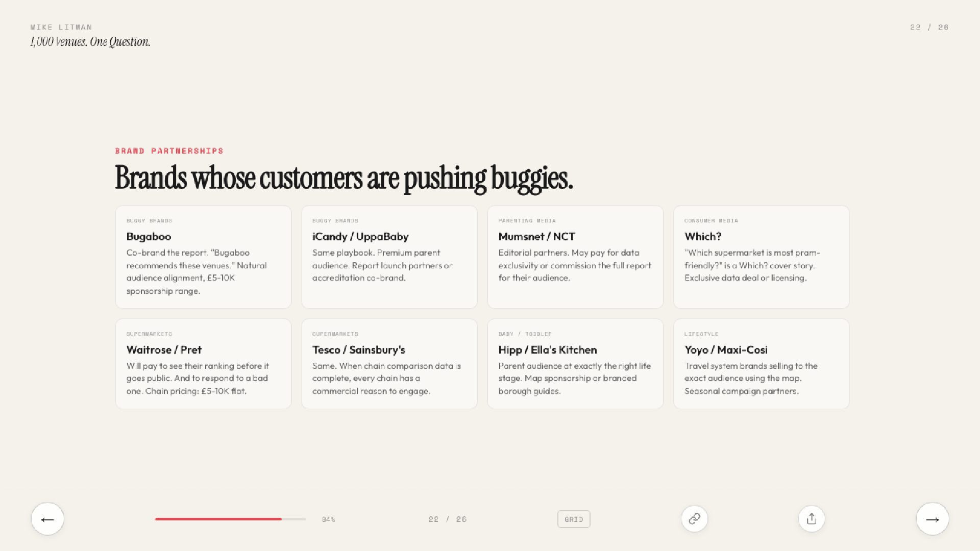Select the Yoyo / Maxi-Cosi card
The image size is (980, 551).
[x=761, y=364]
